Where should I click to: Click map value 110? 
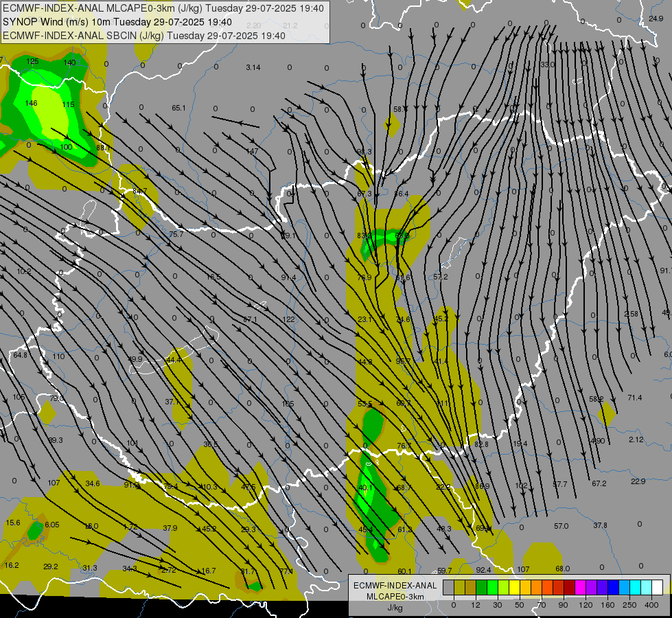point(59,356)
